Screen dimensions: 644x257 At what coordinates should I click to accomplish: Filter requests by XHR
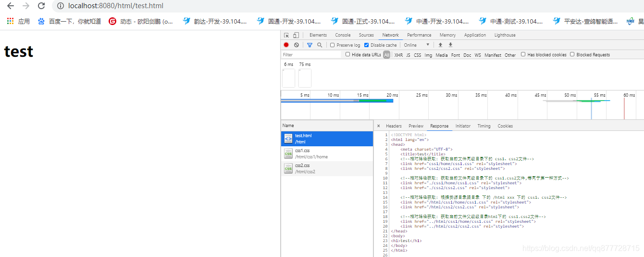coord(398,55)
